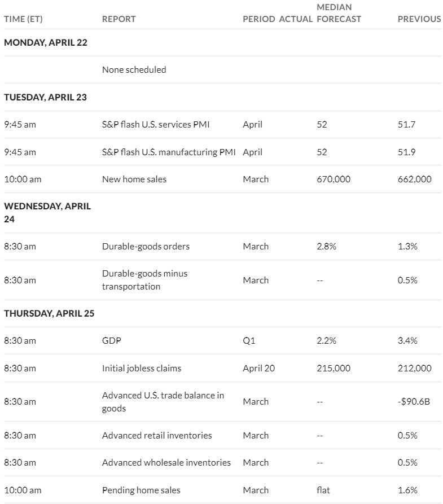
Task: Click Advanced wholesale inventories report
Action: coord(166,463)
